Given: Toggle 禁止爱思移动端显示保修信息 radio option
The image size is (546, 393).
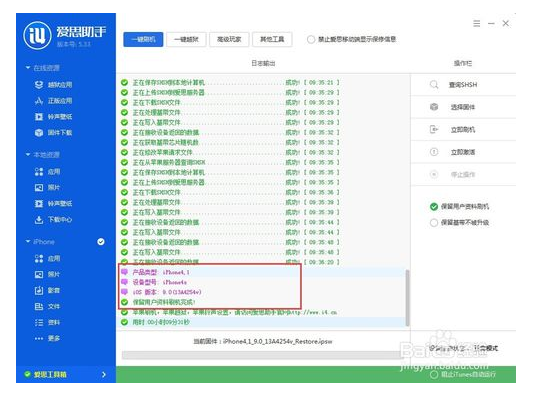Looking at the screenshot, I should click(x=351, y=39).
